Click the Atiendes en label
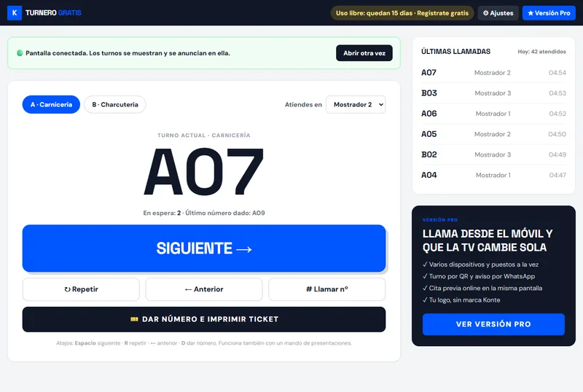583x392 pixels. [x=303, y=104]
